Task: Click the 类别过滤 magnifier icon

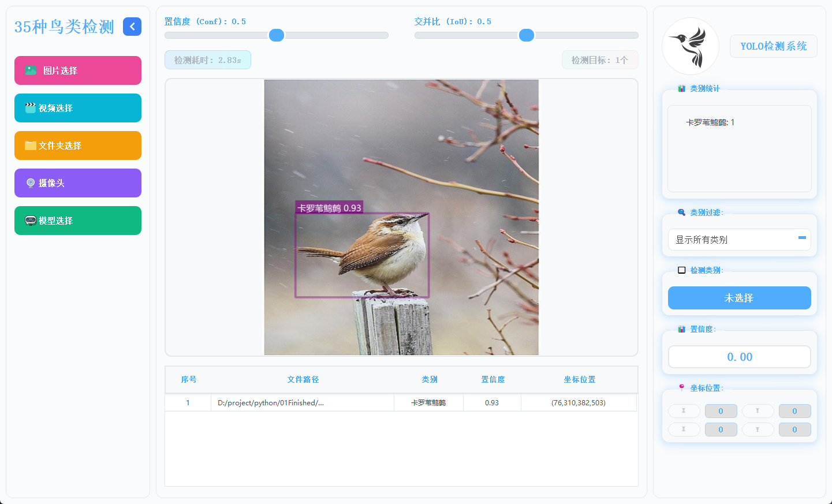Action: point(681,212)
